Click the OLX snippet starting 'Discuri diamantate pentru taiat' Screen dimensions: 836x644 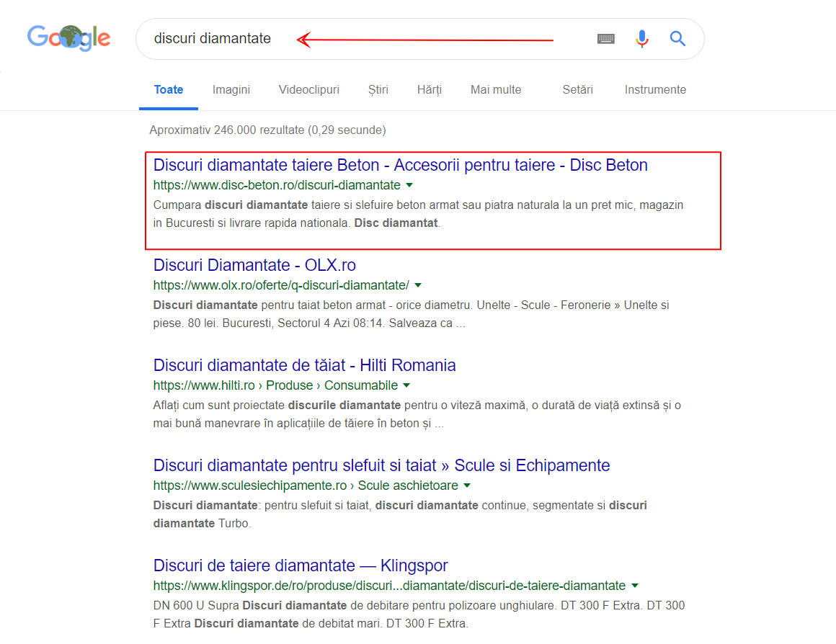point(411,314)
